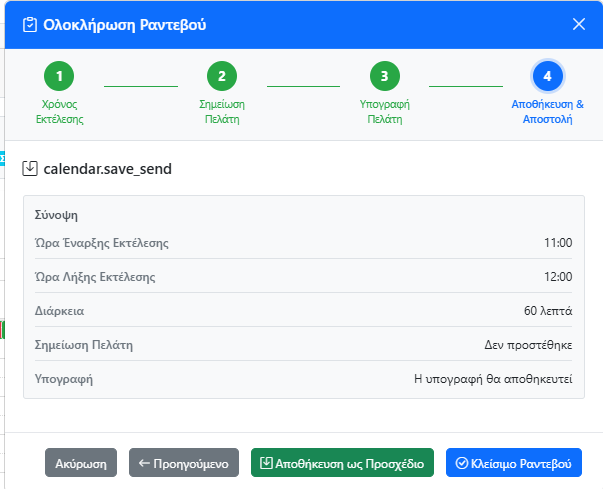The image size is (603, 489).
Task: Go to step 1 circle
Action: 59,76
